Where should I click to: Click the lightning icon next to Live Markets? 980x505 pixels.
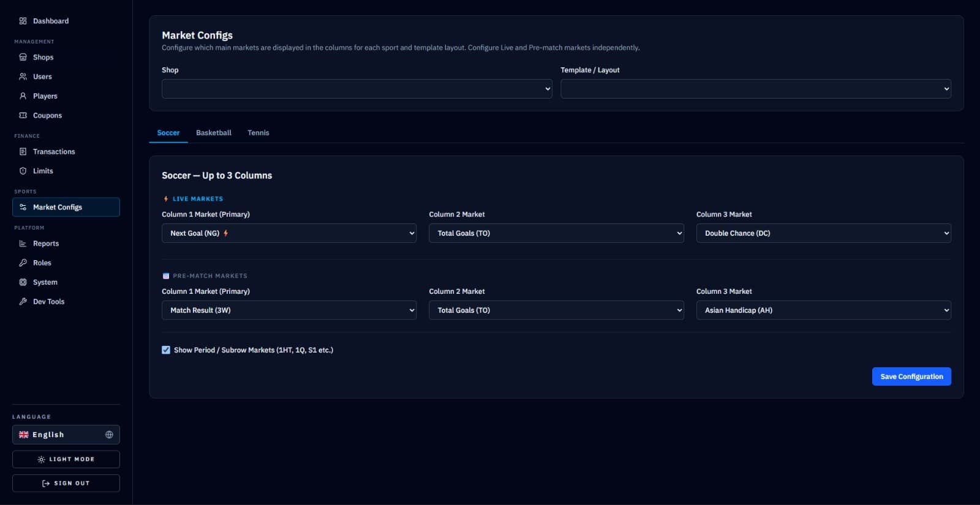165,199
